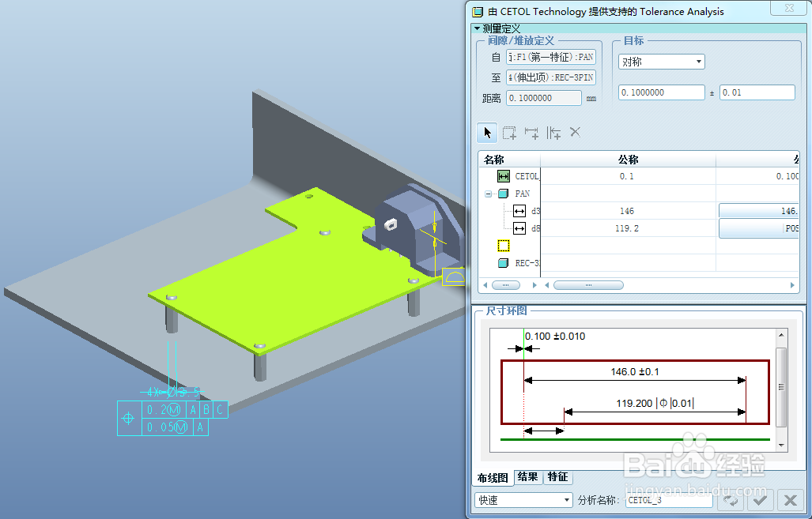
Task: Click the 自 from-feature field
Action: pyautogui.click(x=551, y=57)
